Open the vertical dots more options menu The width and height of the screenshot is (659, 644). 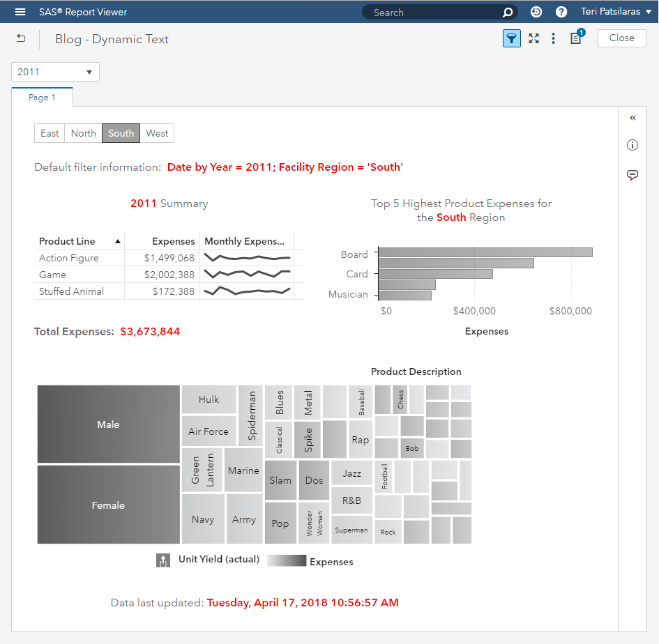(x=553, y=38)
